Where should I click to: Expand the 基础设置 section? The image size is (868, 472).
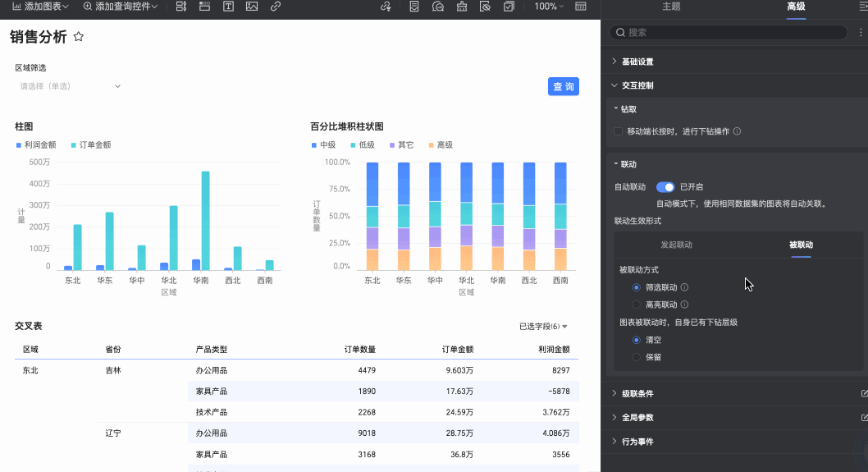(x=637, y=62)
